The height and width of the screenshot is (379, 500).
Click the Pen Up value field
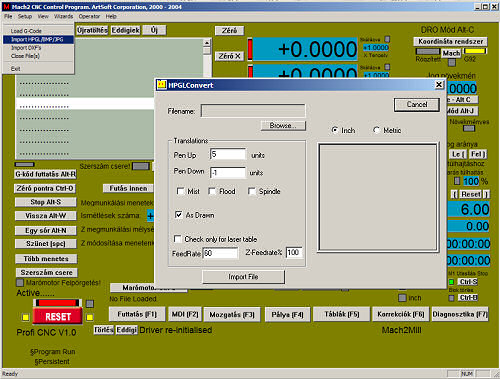pos(228,155)
